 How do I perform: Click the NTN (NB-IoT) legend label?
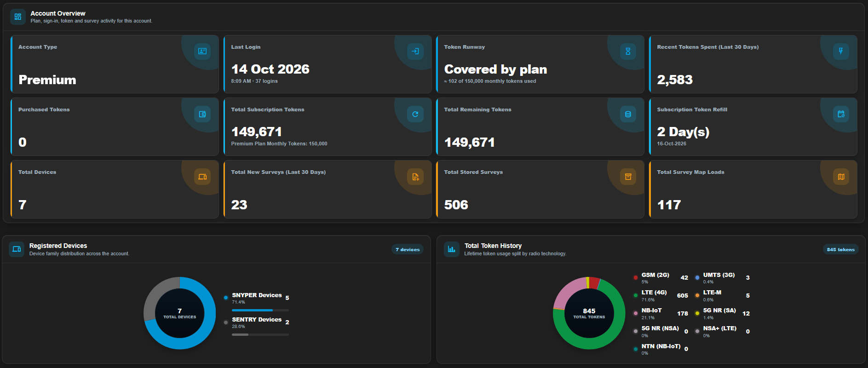(661, 346)
